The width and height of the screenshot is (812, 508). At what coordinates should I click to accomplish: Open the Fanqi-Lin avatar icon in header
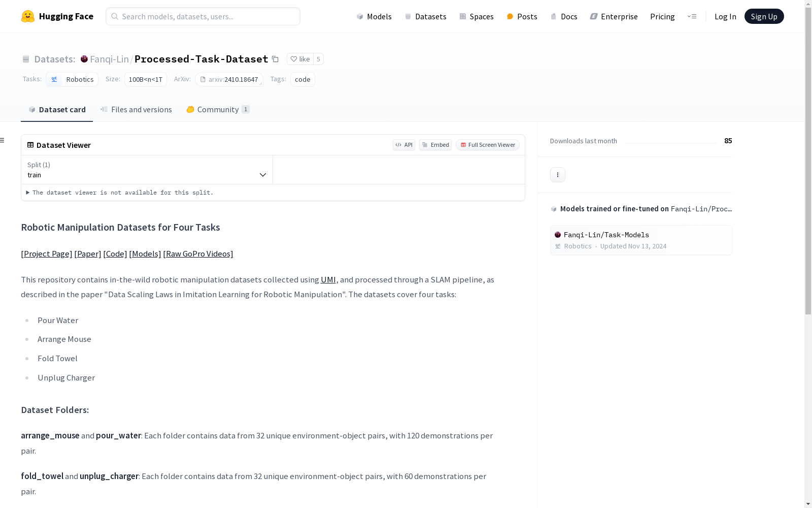[x=84, y=59]
